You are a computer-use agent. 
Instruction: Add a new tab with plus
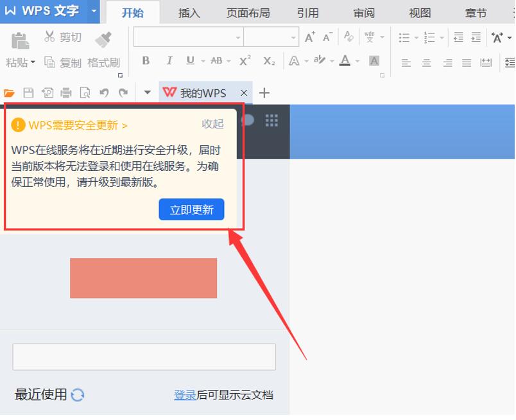tap(264, 93)
